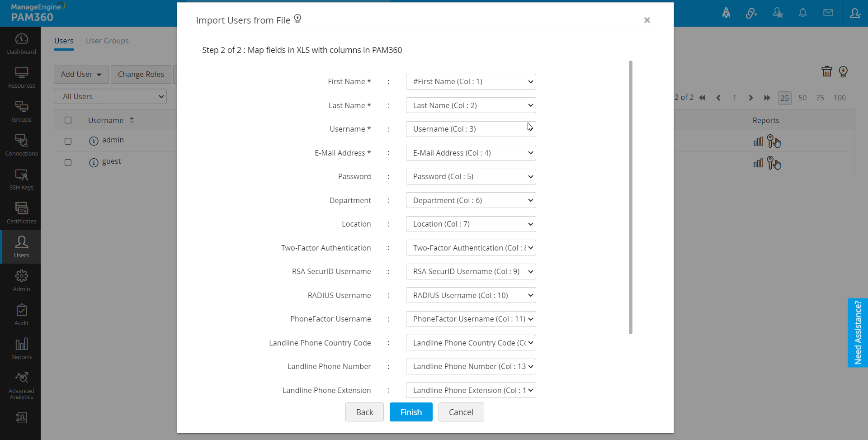Viewport: 868px width, 440px height.
Task: Expand the E-Mail Address mapping dropdown
Action: [471, 153]
